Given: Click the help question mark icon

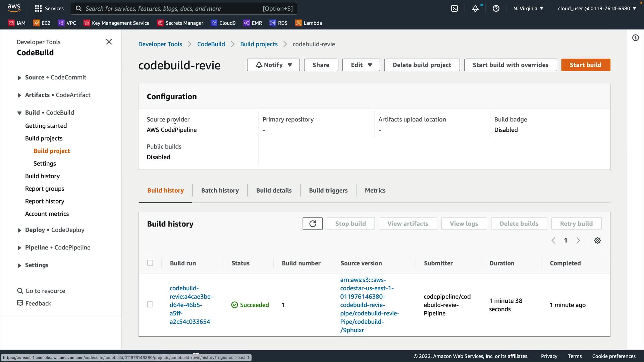Looking at the screenshot, I should [x=496, y=8].
